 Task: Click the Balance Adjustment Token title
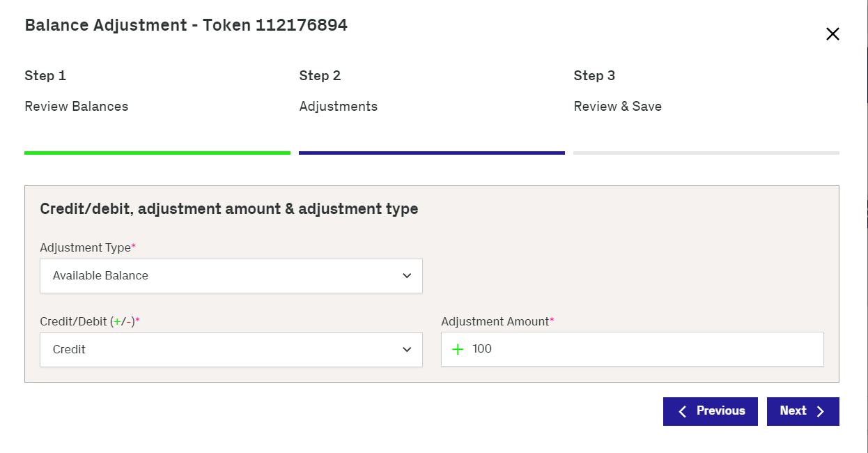tap(186, 26)
